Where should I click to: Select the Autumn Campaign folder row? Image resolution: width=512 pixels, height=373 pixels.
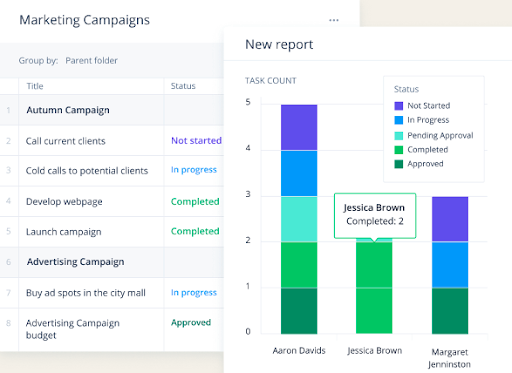pos(112,110)
